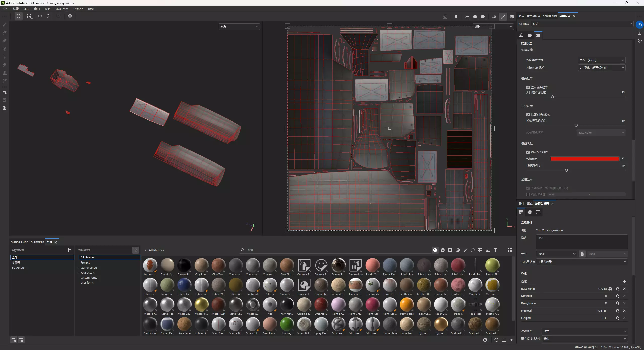This screenshot has width=644, height=350.
Task: Select the Eraser tool
Action: point(4,33)
